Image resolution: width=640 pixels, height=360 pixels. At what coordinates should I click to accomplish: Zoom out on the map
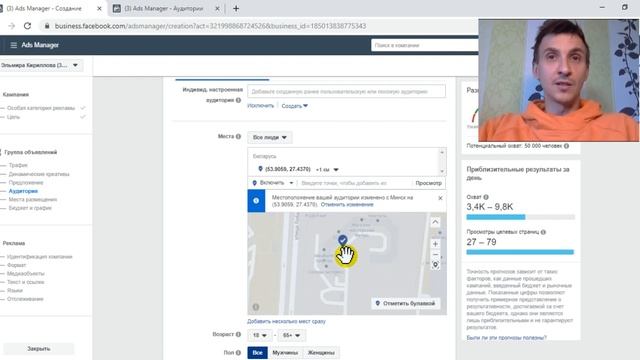tap(435, 255)
